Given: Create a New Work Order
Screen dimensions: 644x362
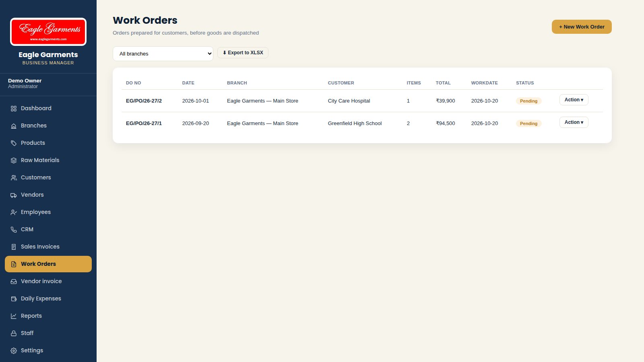Looking at the screenshot, I should tap(582, 27).
